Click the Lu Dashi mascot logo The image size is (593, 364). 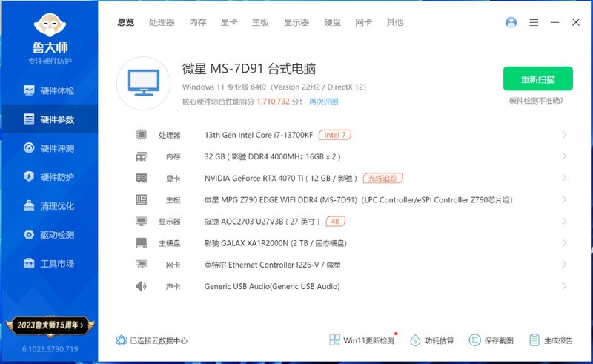click(x=50, y=25)
